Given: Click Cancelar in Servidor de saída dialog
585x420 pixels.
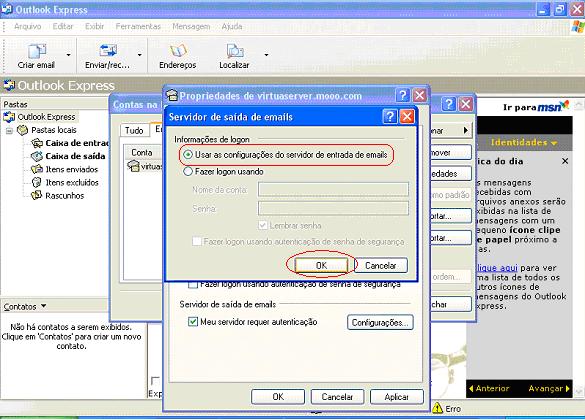Looking at the screenshot, I should pos(381,265).
